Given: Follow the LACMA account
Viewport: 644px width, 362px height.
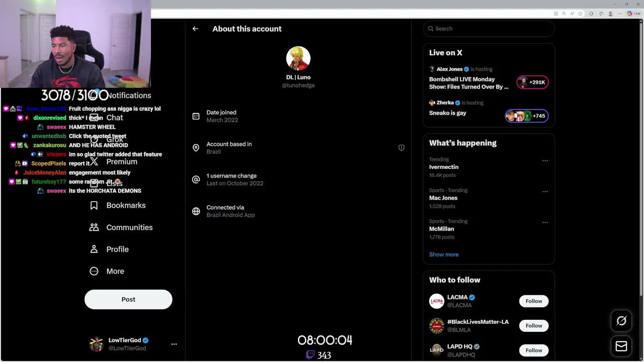Looking at the screenshot, I should [534, 301].
